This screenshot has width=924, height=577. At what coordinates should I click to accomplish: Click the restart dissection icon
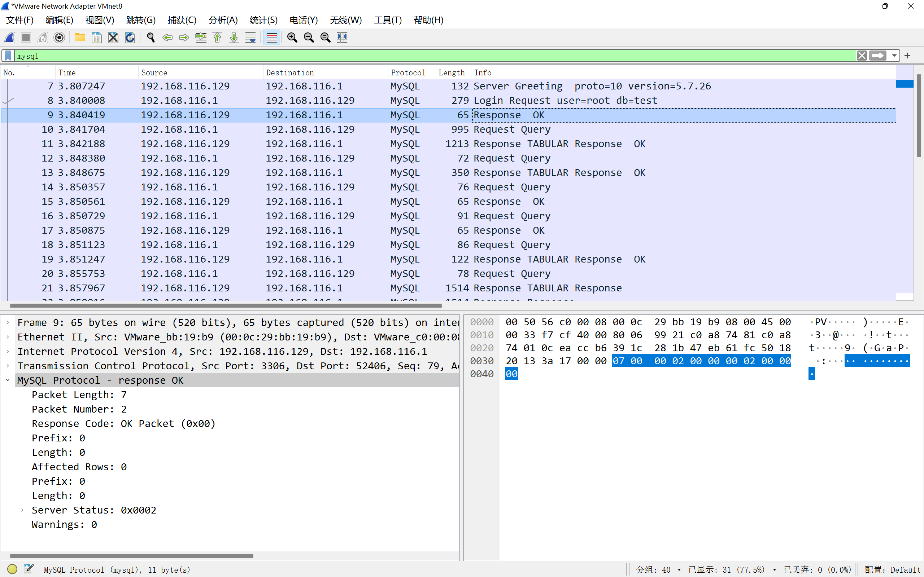pyautogui.click(x=130, y=37)
